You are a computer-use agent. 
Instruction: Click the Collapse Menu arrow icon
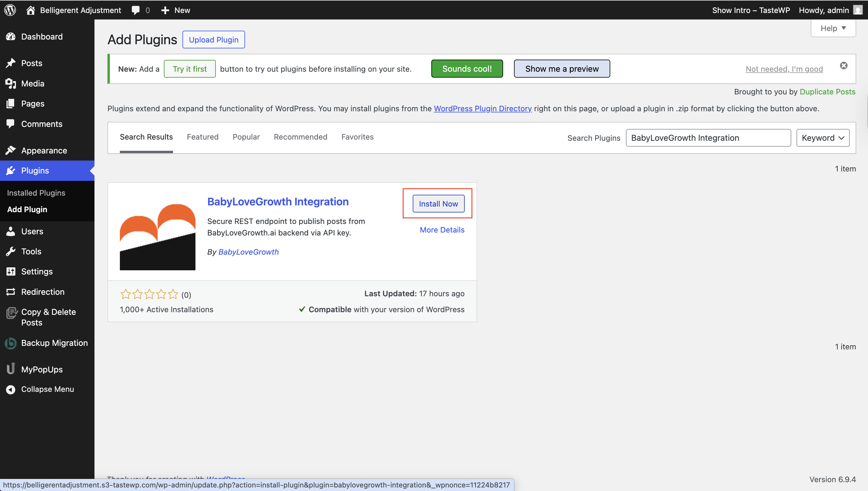pyautogui.click(x=11, y=389)
